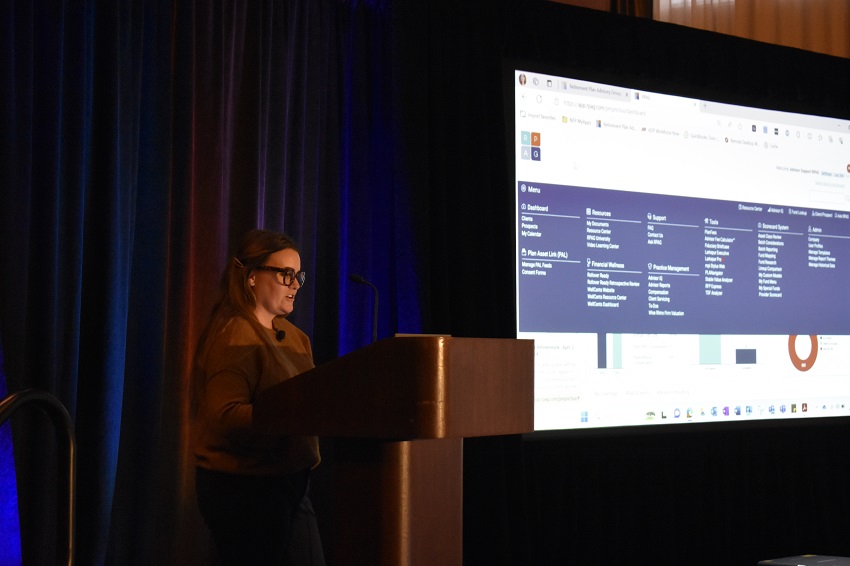Open Rollover Ready link

[x=598, y=275]
